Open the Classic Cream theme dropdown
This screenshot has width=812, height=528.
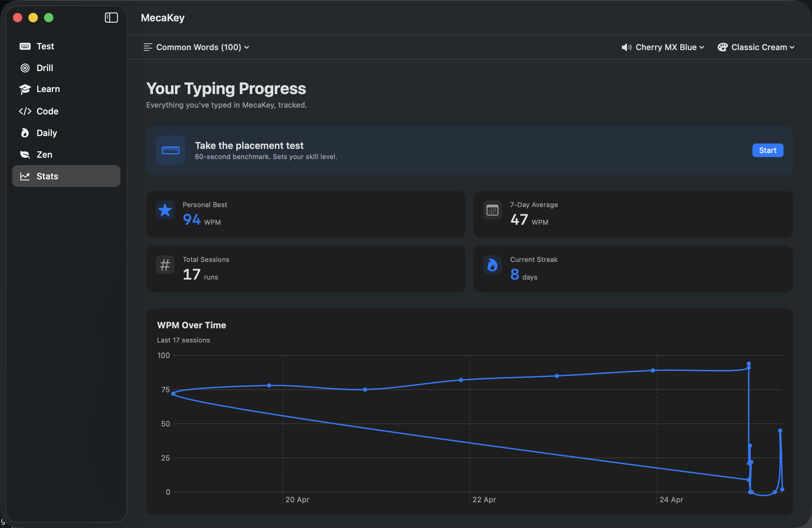tap(756, 47)
